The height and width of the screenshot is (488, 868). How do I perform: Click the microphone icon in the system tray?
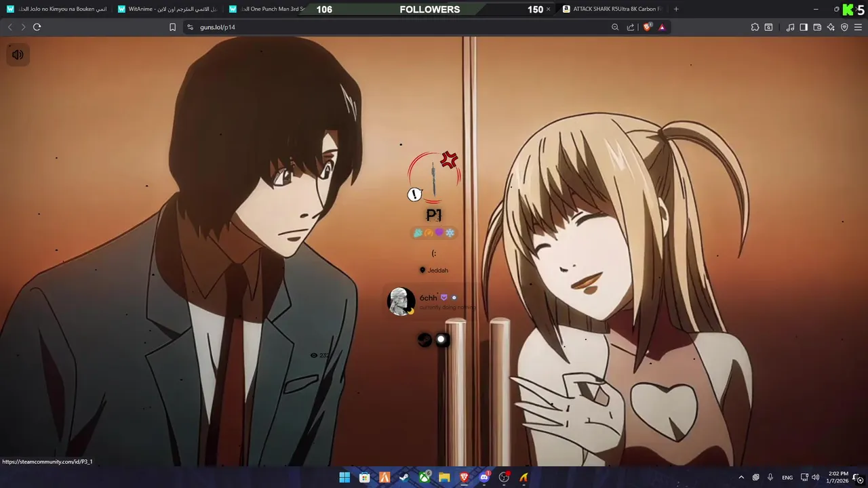click(770, 477)
